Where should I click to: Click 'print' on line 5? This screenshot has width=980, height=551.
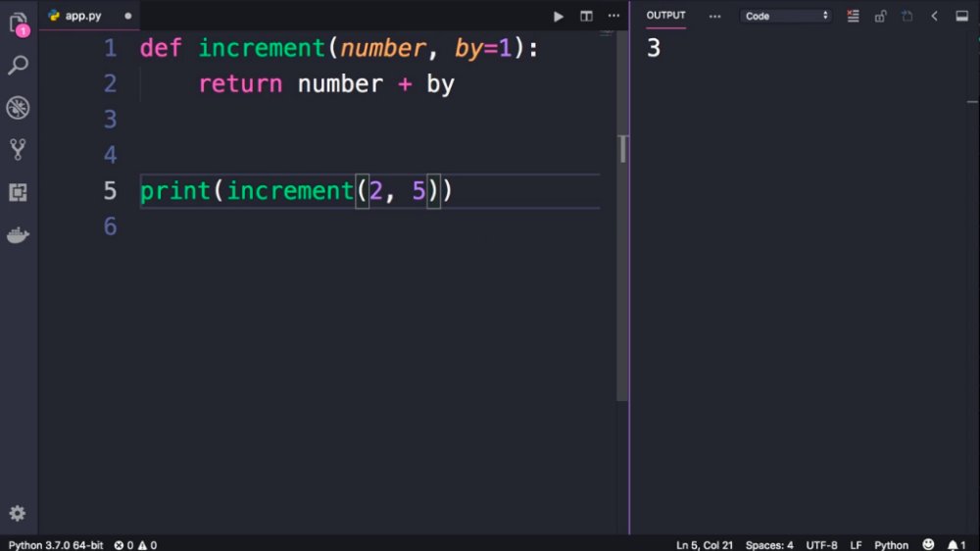tap(175, 191)
